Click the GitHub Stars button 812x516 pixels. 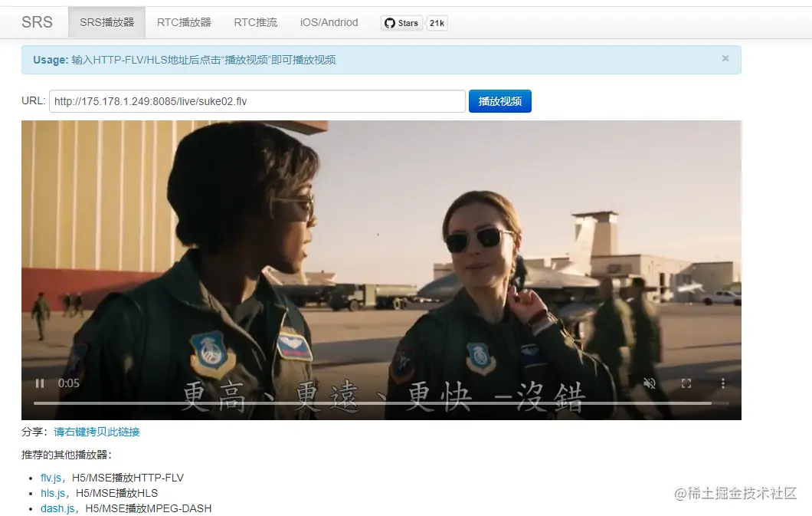click(402, 23)
